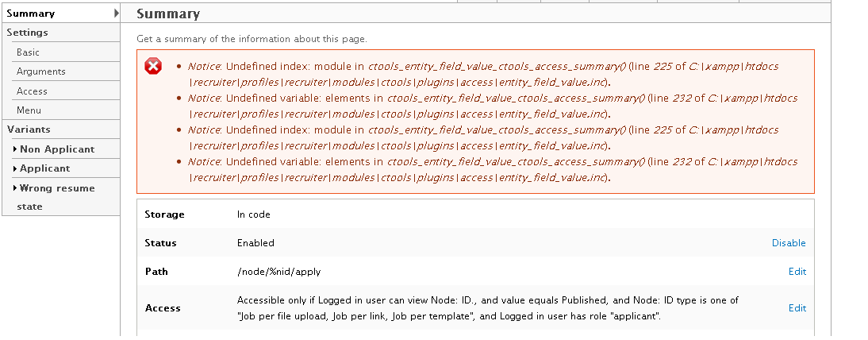Viewport: 868px width, 340px height.
Task: Expand the Wrong resume state variant
Action: 15,188
